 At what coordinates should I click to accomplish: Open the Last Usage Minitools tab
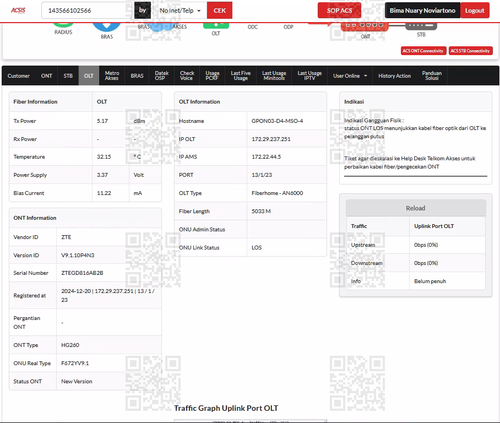(274, 76)
